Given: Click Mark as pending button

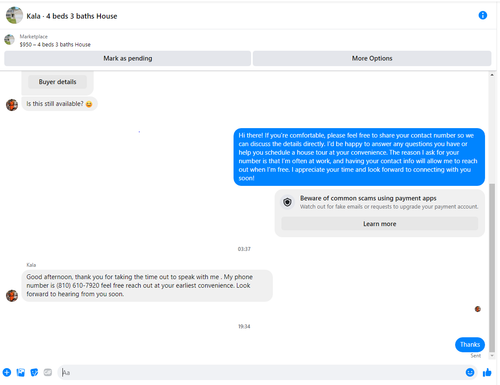Looking at the screenshot, I should [x=127, y=58].
